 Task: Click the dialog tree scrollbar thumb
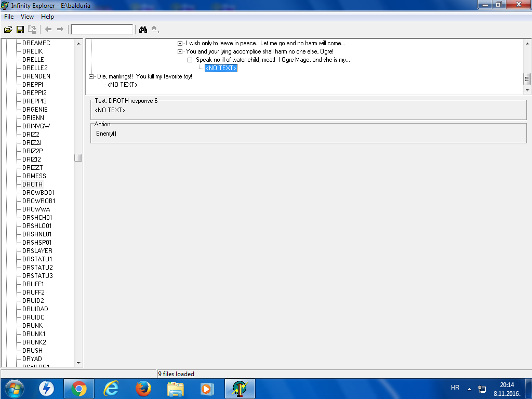click(x=527, y=79)
